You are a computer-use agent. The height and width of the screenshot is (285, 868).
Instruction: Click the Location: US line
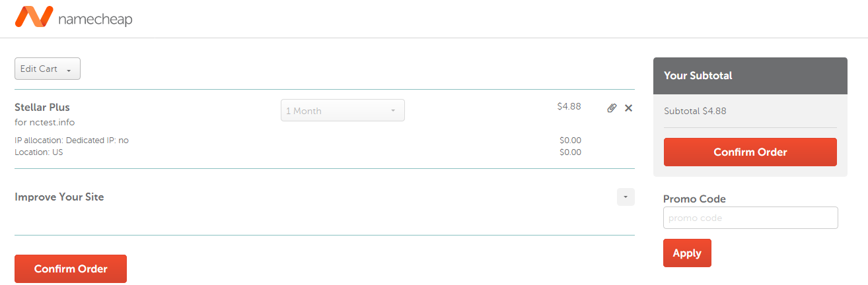[39, 152]
